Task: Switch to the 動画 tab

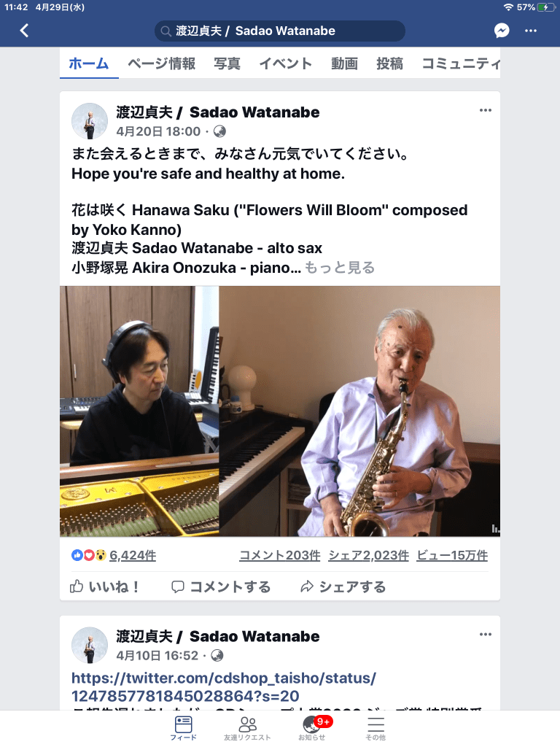Action: pos(344,63)
